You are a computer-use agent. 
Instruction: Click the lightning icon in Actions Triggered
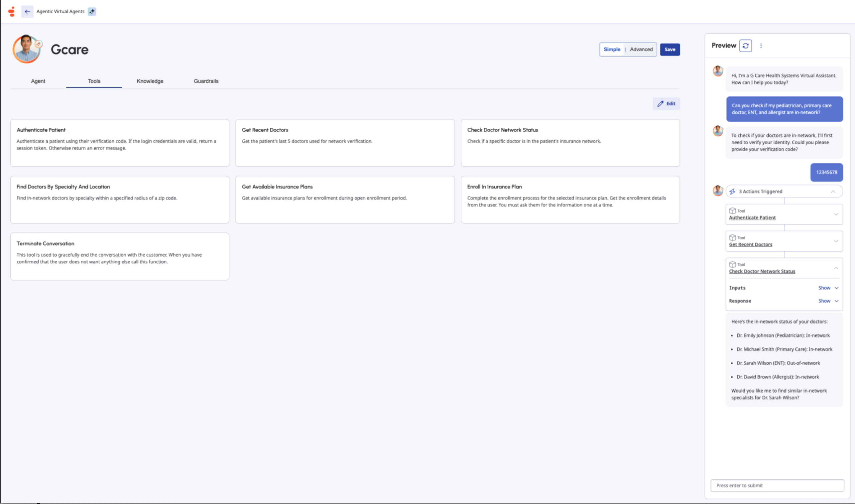coord(732,191)
